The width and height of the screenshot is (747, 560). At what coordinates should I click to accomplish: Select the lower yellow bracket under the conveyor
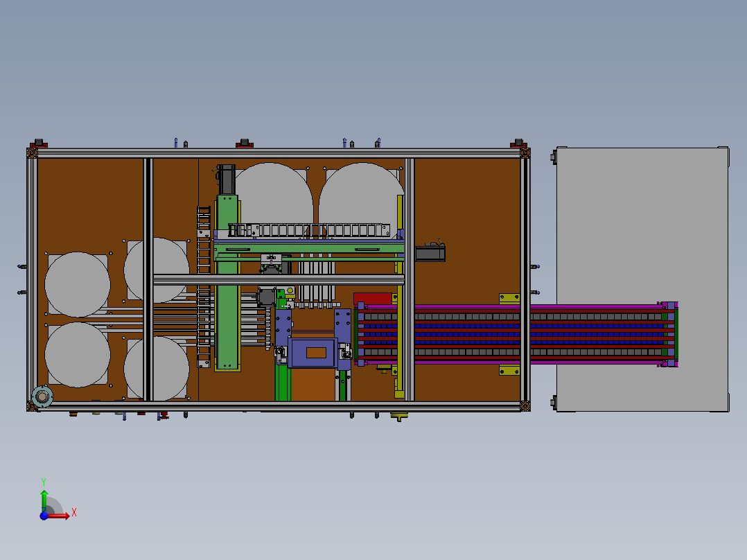coord(509,371)
